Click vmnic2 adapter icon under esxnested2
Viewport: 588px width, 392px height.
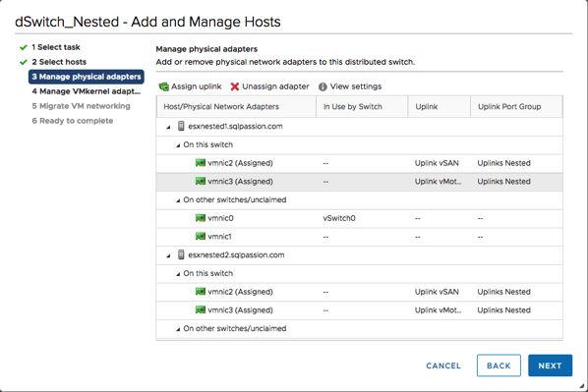[201, 291]
